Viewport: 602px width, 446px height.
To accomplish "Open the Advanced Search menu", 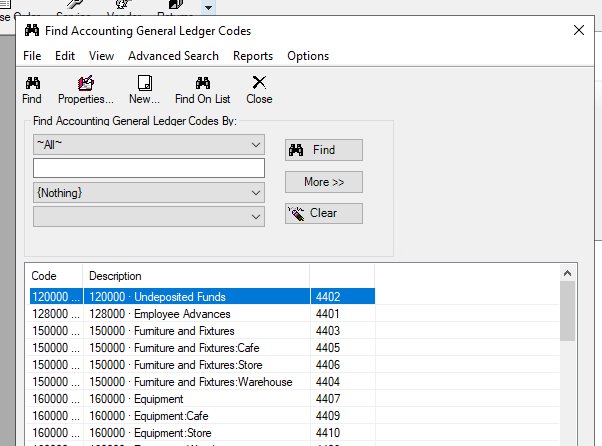I will coord(173,56).
